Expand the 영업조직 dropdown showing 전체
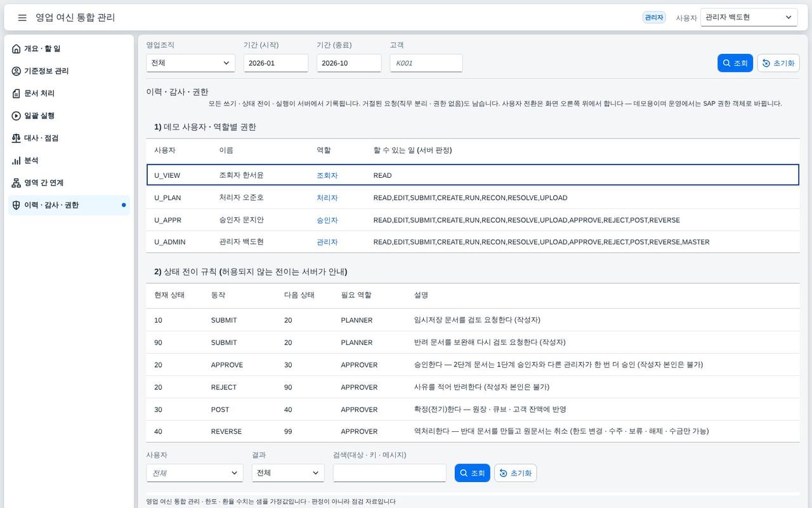This screenshot has width=812, height=508. point(190,63)
